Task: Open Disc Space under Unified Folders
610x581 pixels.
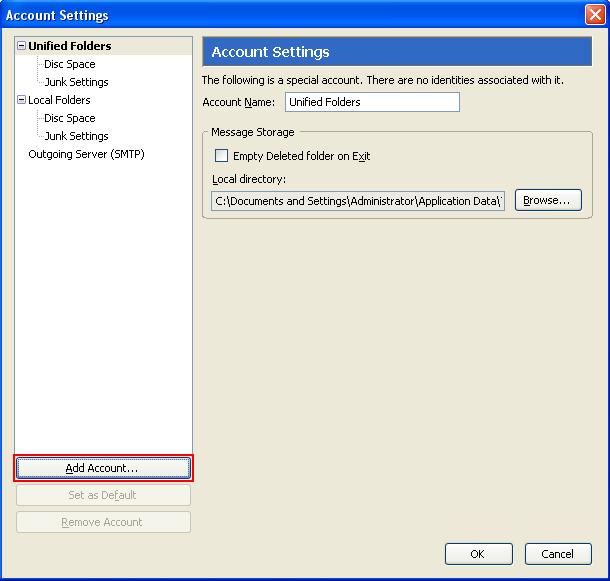Action: coord(70,64)
